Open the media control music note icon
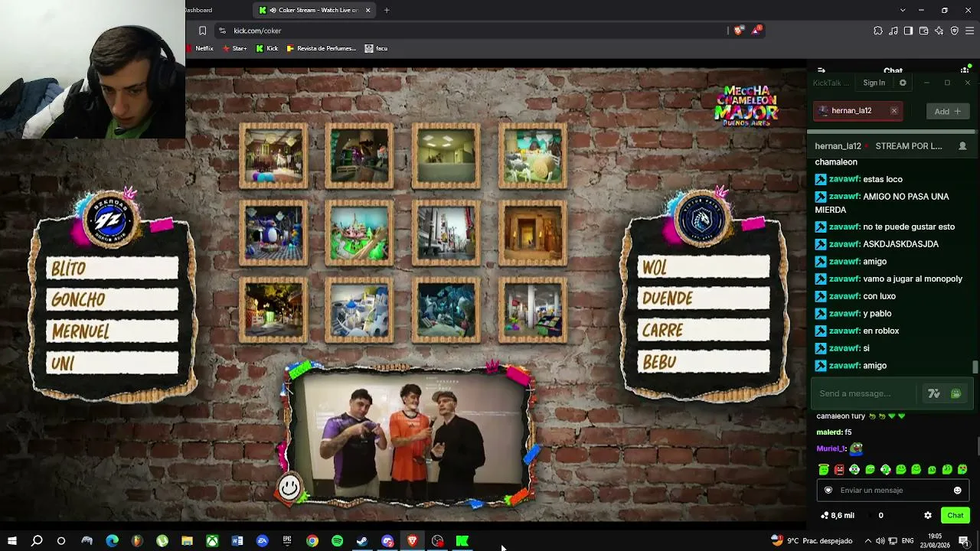Viewport: 980px width, 551px height. pyautogui.click(x=893, y=31)
